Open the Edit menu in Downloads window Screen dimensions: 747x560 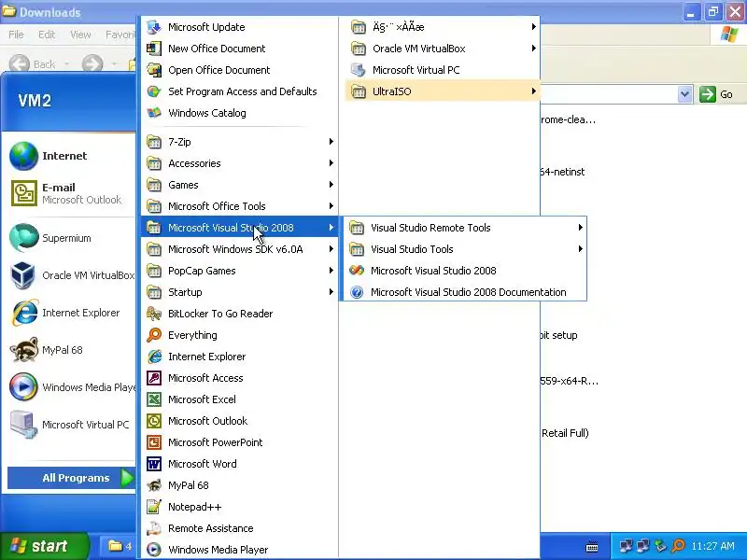pos(47,35)
